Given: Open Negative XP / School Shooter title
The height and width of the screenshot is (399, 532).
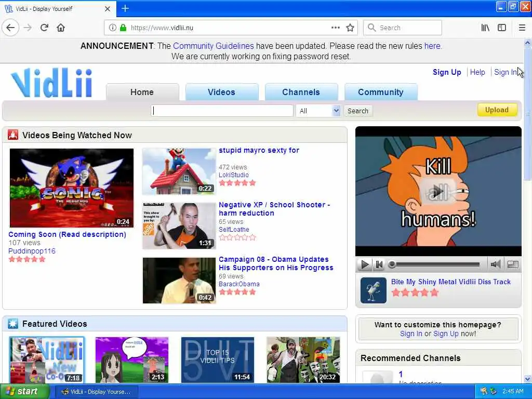Looking at the screenshot, I should pos(274,209).
